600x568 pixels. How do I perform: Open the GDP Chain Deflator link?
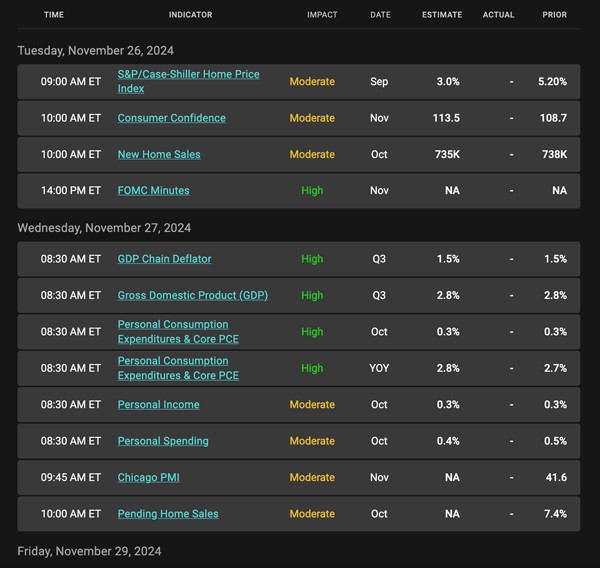tap(164, 259)
